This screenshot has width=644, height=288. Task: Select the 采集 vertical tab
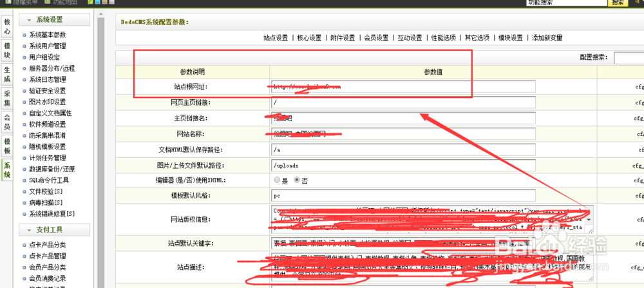coord(7,98)
